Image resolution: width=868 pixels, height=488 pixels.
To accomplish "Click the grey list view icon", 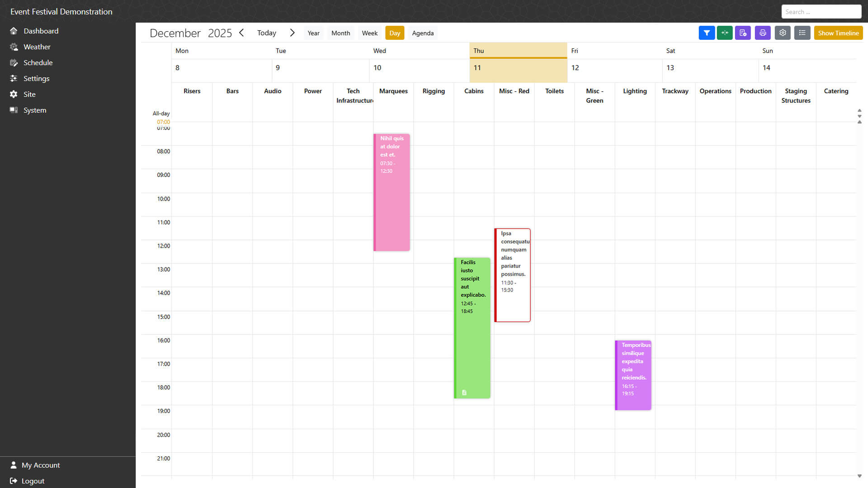I will coord(802,33).
